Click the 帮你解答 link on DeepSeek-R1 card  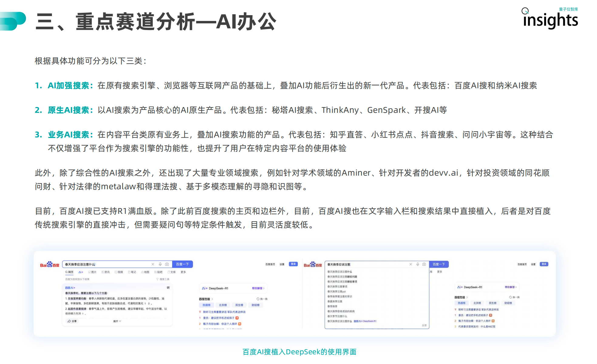click(258, 288)
